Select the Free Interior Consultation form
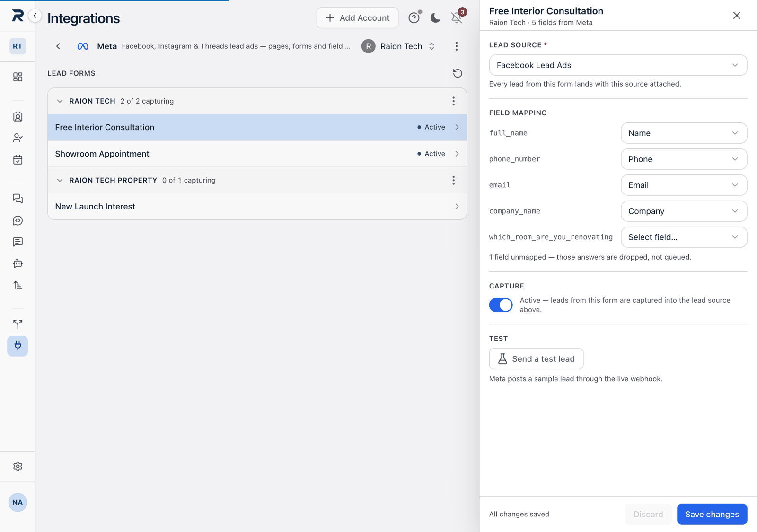Viewport: 757px width, 532px height. (257, 127)
